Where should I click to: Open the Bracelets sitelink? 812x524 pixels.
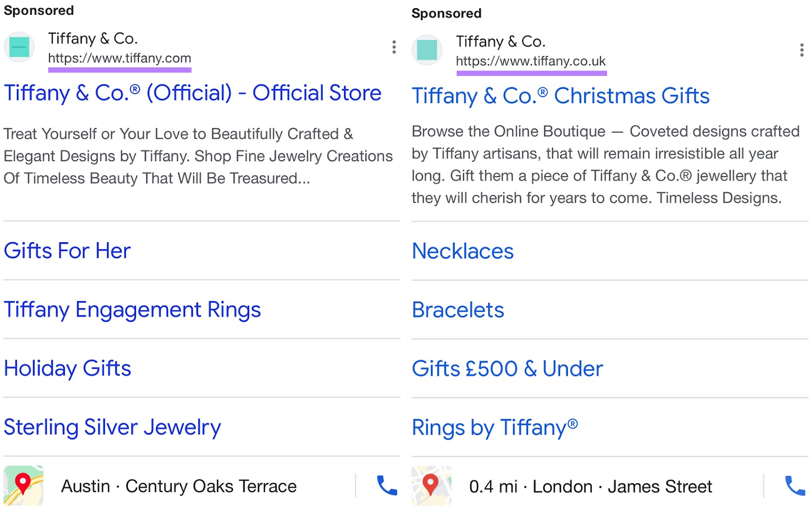point(458,309)
